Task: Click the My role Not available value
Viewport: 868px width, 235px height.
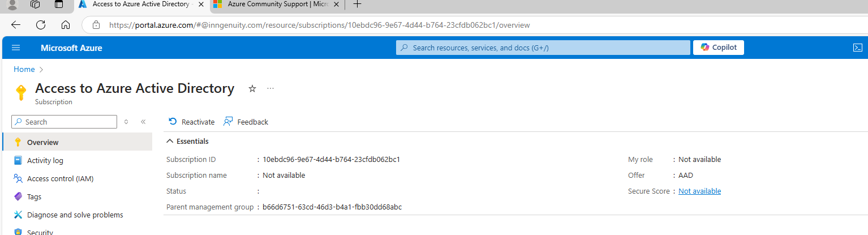Action: (x=699, y=159)
